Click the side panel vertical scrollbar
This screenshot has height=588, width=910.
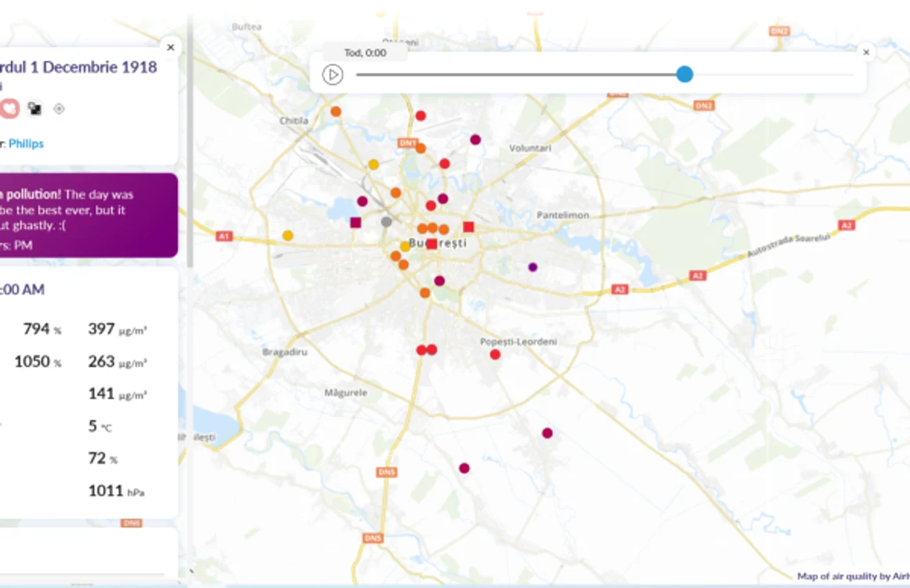click(x=190, y=142)
